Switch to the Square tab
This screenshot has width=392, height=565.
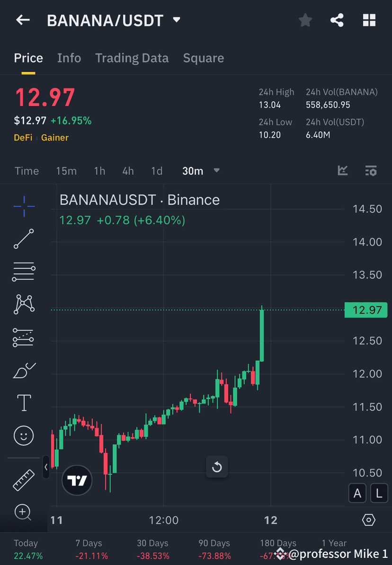click(x=203, y=58)
